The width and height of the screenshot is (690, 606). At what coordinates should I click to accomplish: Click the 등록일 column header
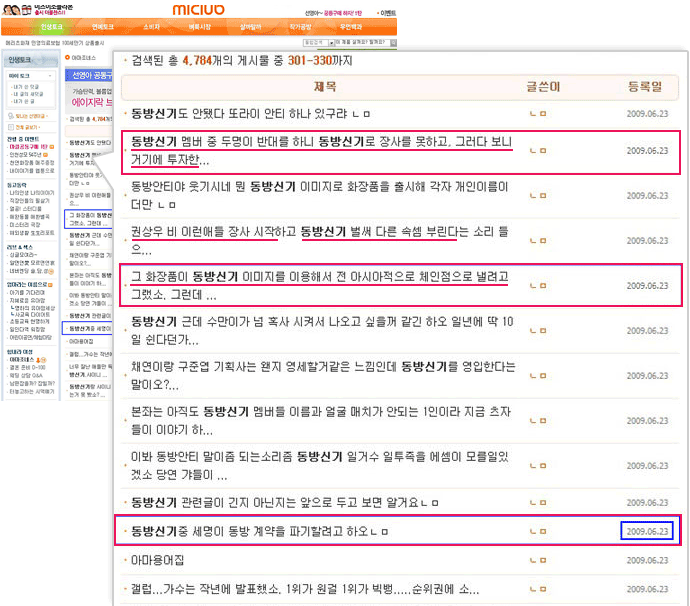coord(646,89)
